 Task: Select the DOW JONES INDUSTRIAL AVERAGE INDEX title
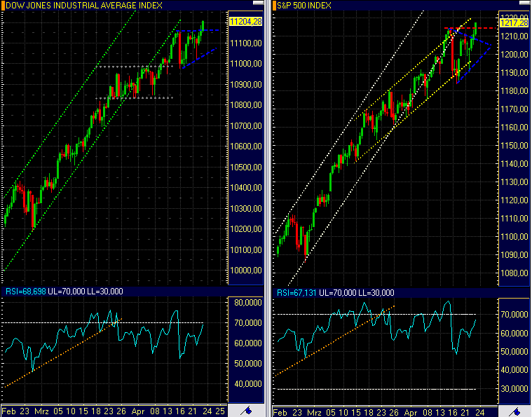84,6
